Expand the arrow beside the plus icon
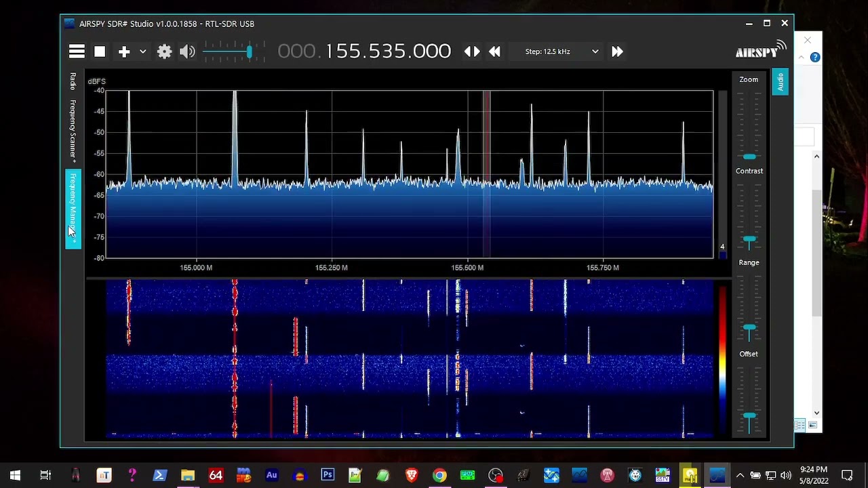Image resolution: width=868 pixels, height=488 pixels. coord(143,52)
